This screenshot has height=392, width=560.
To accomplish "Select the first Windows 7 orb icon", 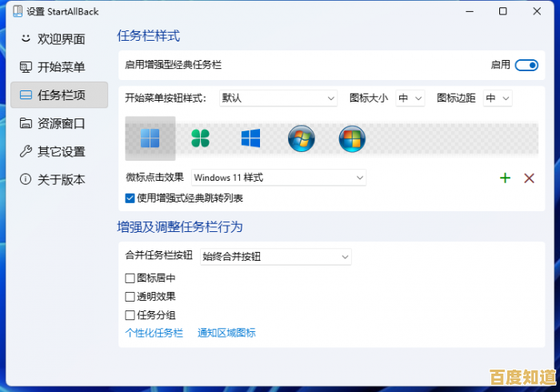I will coord(301,138).
